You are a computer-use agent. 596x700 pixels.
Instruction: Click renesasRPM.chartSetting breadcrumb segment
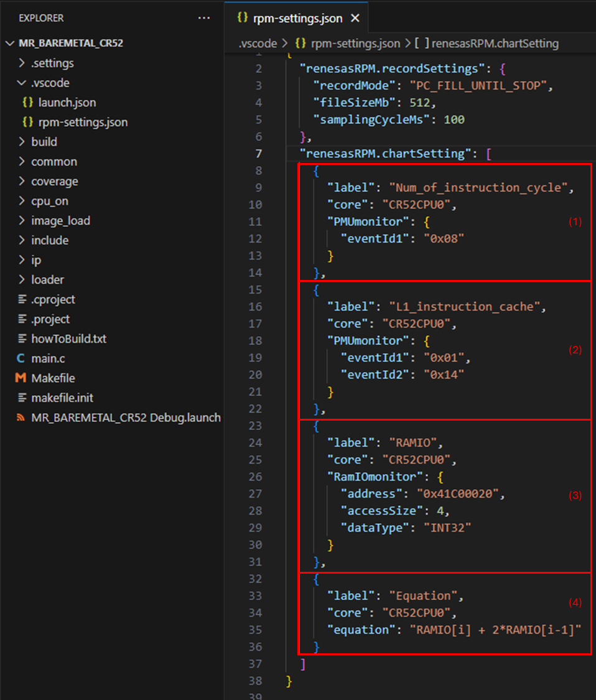click(x=495, y=44)
